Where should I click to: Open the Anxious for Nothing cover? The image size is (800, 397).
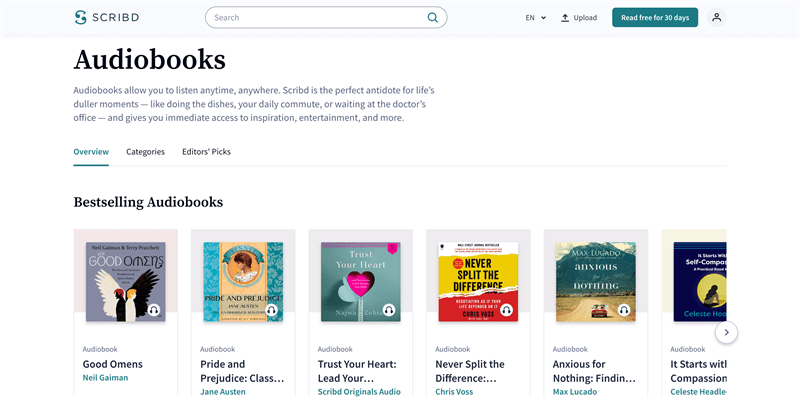[x=596, y=282]
